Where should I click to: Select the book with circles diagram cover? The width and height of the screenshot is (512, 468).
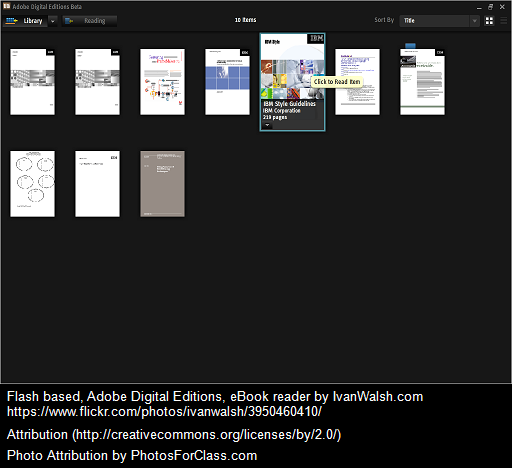(x=32, y=184)
